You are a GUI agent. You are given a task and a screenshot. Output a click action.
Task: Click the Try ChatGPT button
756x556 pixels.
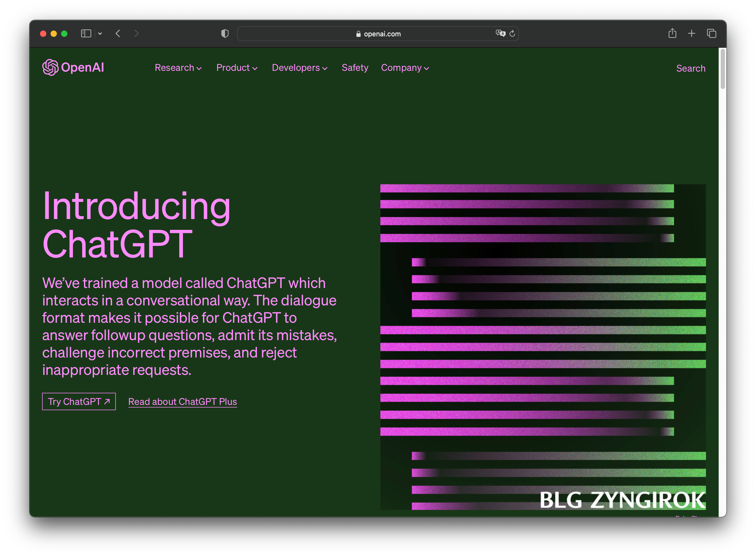[79, 401]
